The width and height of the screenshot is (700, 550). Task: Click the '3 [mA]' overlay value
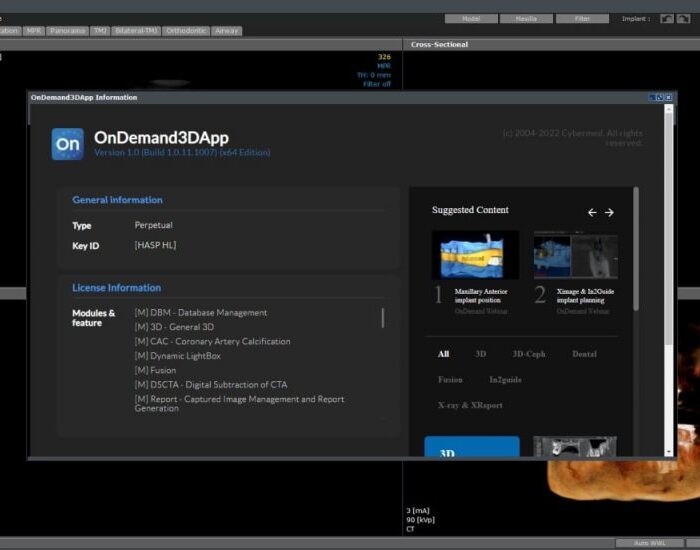(418, 510)
